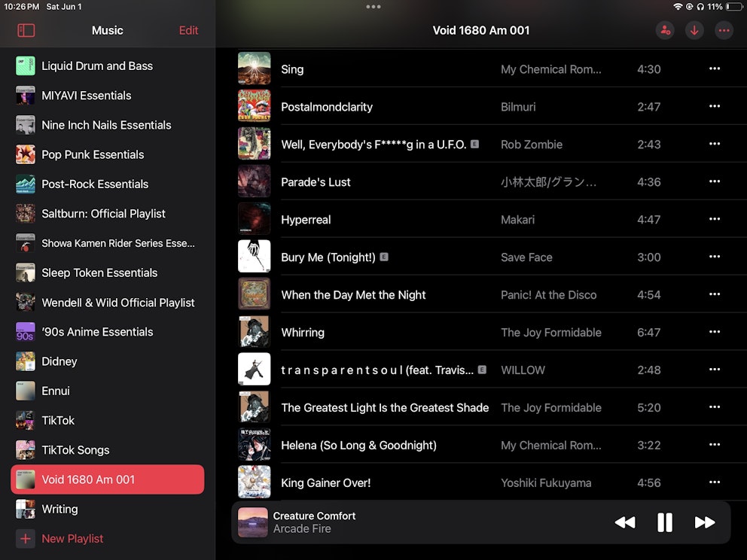Open more options for King Gainer Over!
This screenshot has width=747, height=560.
pyautogui.click(x=714, y=482)
